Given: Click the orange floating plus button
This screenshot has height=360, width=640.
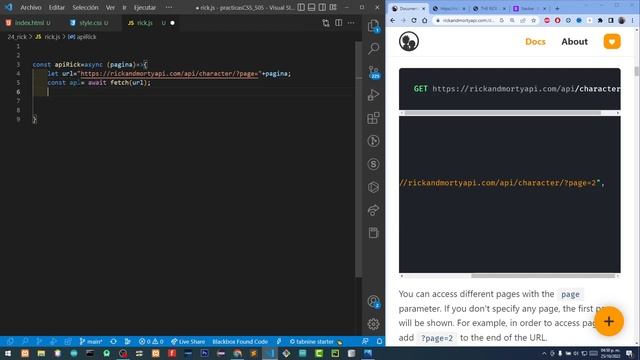Looking at the screenshot, I should pyautogui.click(x=609, y=321).
